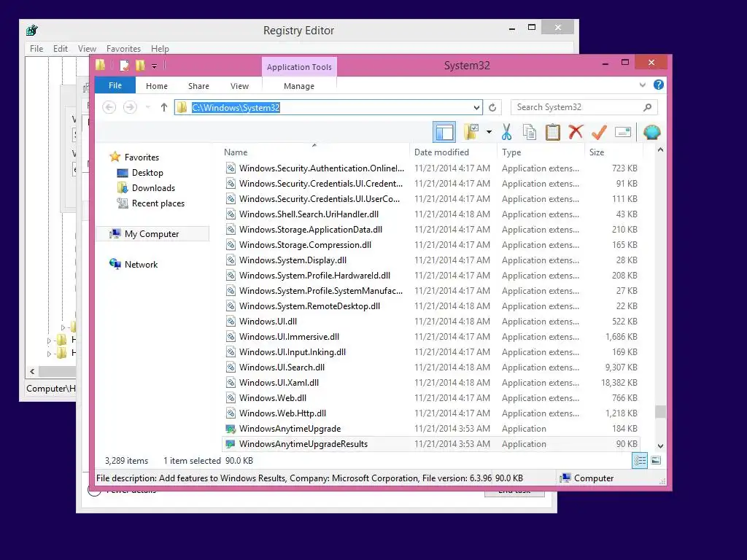Image resolution: width=747 pixels, height=560 pixels.
Task: Expand the last tree node in Registry Editor
Action: (49, 354)
